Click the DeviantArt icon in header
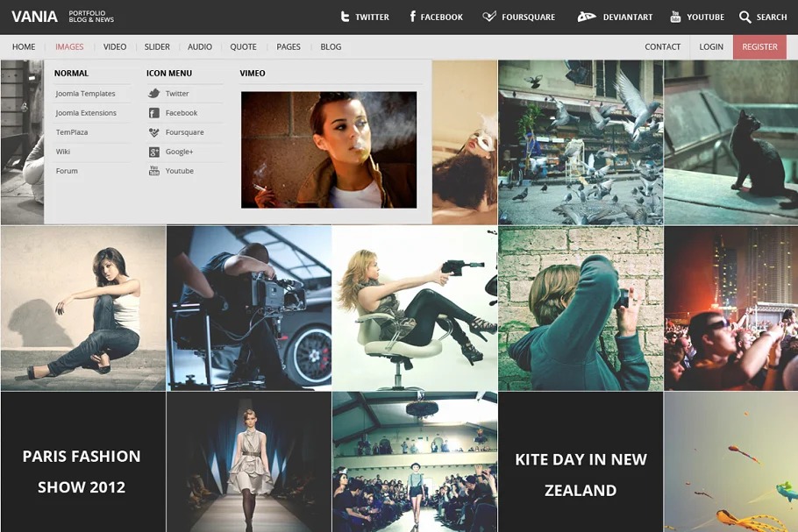This screenshot has height=532, width=798. tap(587, 17)
